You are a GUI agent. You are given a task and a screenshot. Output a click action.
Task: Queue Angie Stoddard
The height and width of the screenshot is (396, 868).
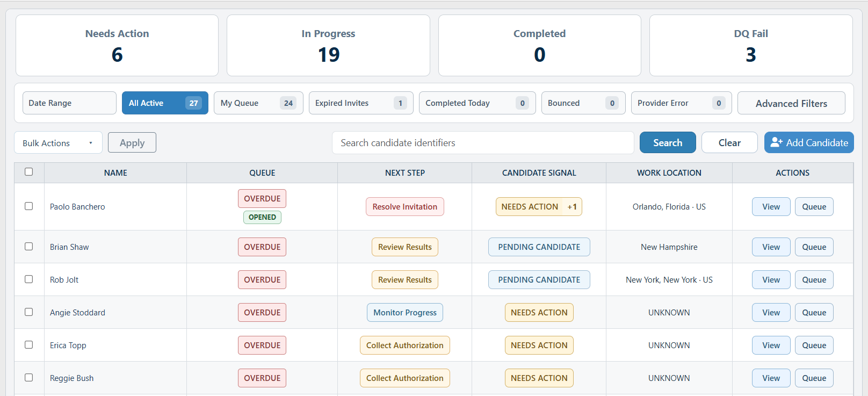(814, 313)
